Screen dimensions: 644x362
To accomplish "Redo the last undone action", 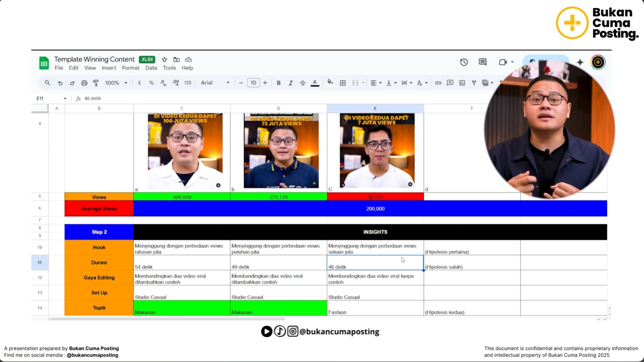I will point(72,83).
